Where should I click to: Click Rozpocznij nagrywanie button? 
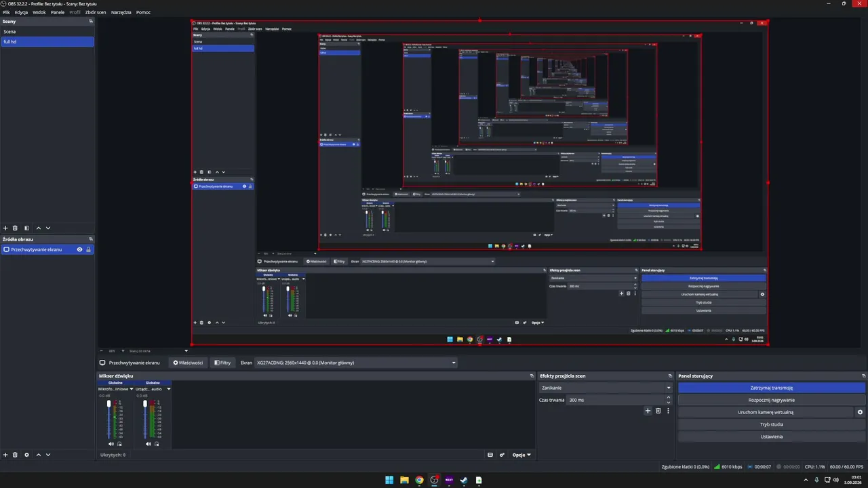click(772, 400)
